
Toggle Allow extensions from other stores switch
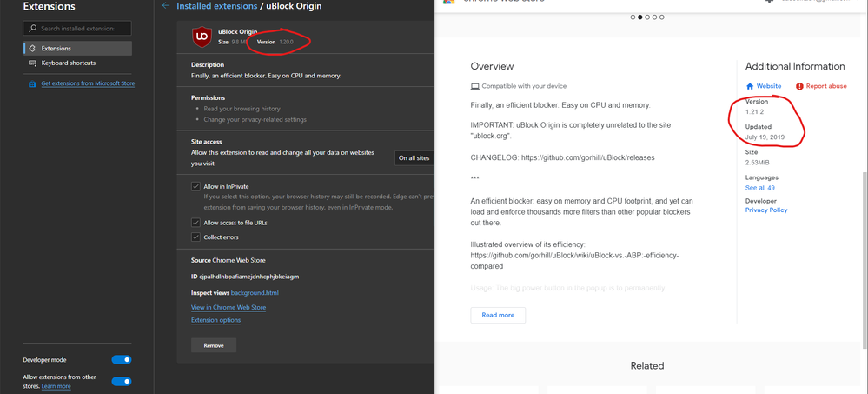122,381
